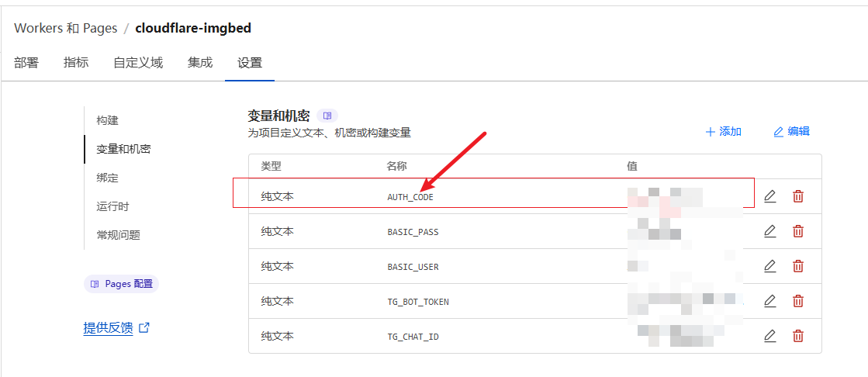Image resolution: width=868 pixels, height=377 pixels.
Task: Delete the TG_CHAT_ID variable trash icon
Action: tap(797, 336)
